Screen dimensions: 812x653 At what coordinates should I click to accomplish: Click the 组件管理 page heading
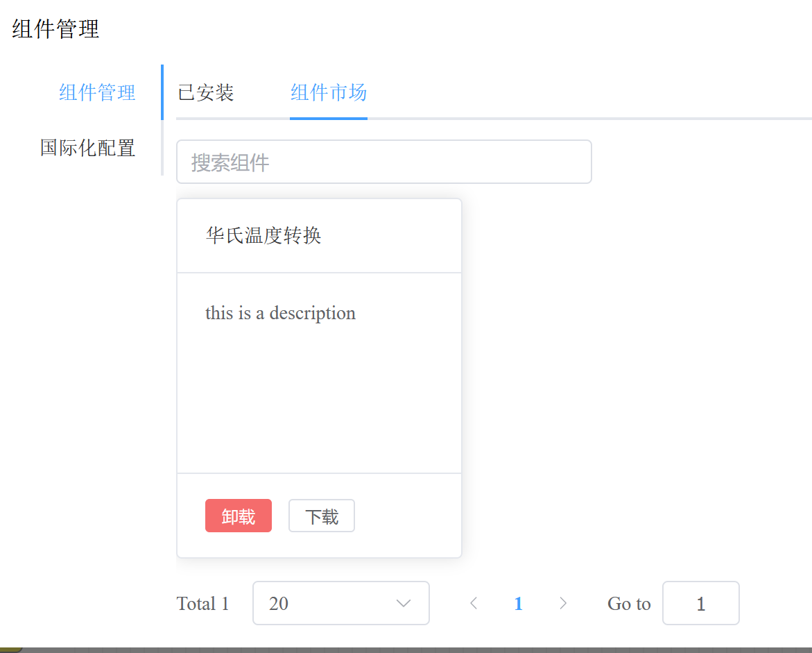pyautogui.click(x=55, y=29)
